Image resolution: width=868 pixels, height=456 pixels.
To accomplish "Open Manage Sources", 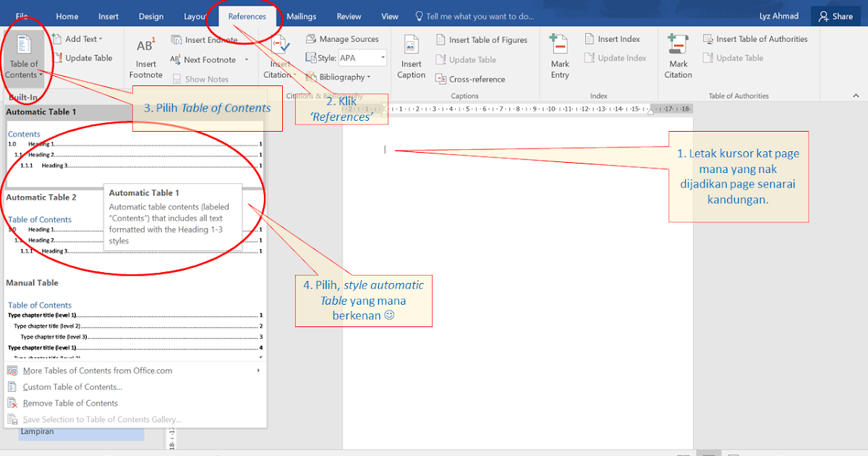I will pos(342,39).
